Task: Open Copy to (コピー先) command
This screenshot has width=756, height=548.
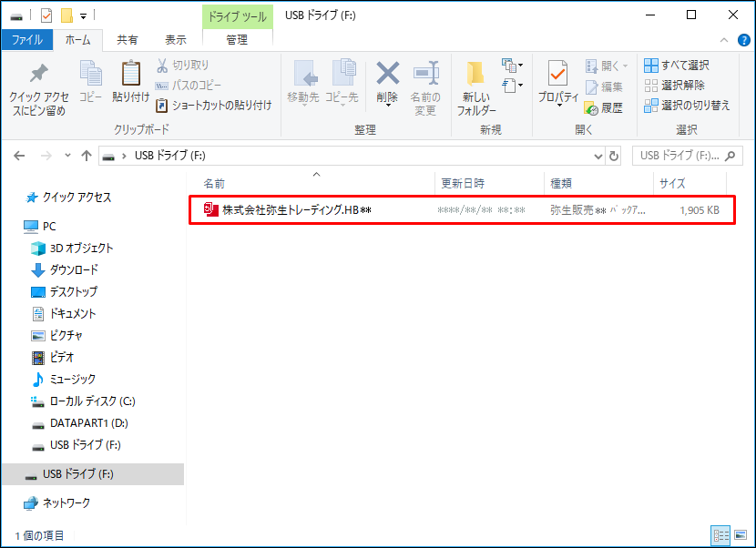Action: 342,83
